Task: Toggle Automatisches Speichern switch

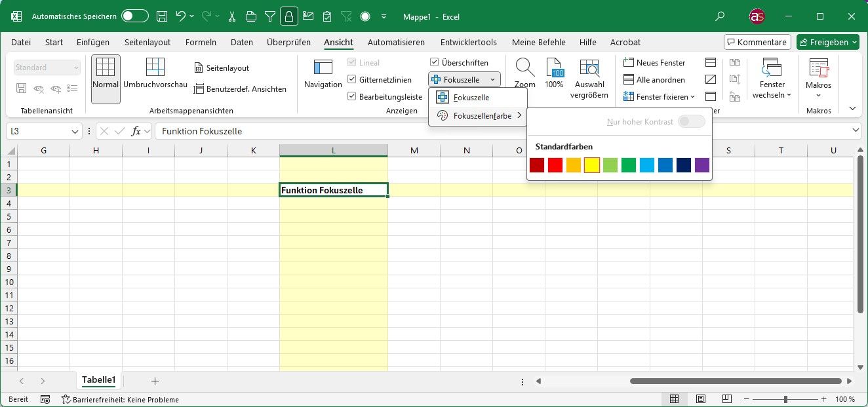Action: (x=134, y=16)
